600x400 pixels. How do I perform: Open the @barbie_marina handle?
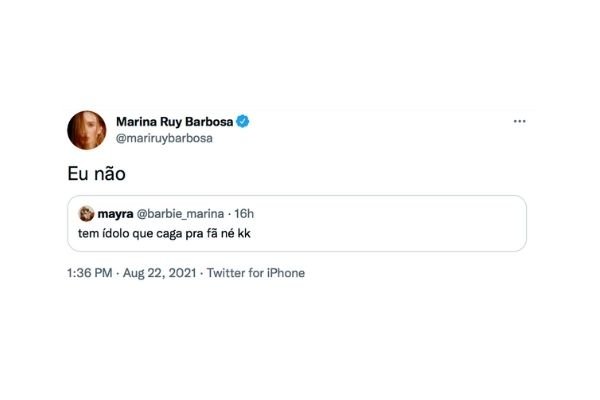[x=180, y=214]
